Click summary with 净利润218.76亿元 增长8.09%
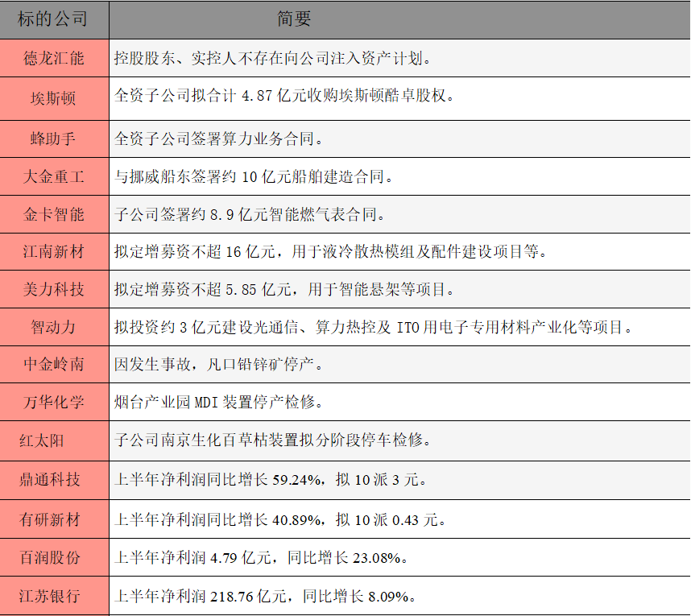691x616 pixels. pyautogui.click(x=399, y=596)
